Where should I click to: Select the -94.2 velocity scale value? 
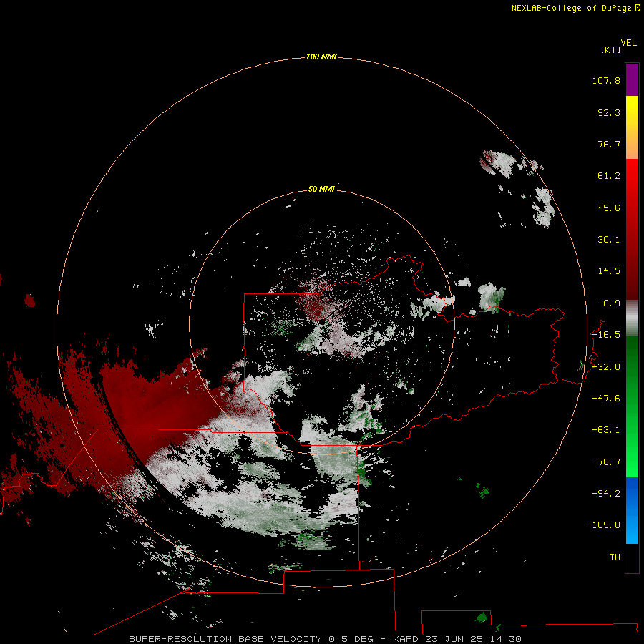(606, 493)
